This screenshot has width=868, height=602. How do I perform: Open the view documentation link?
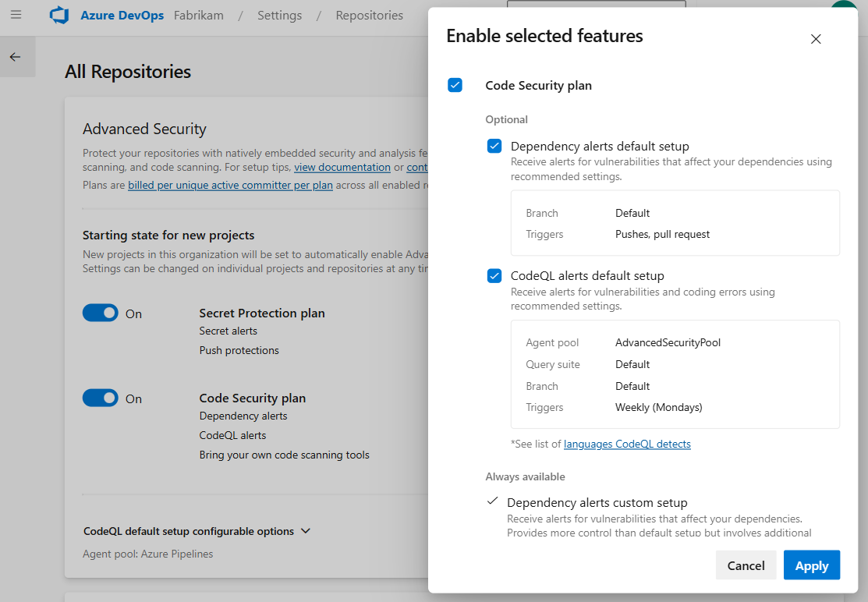342,167
